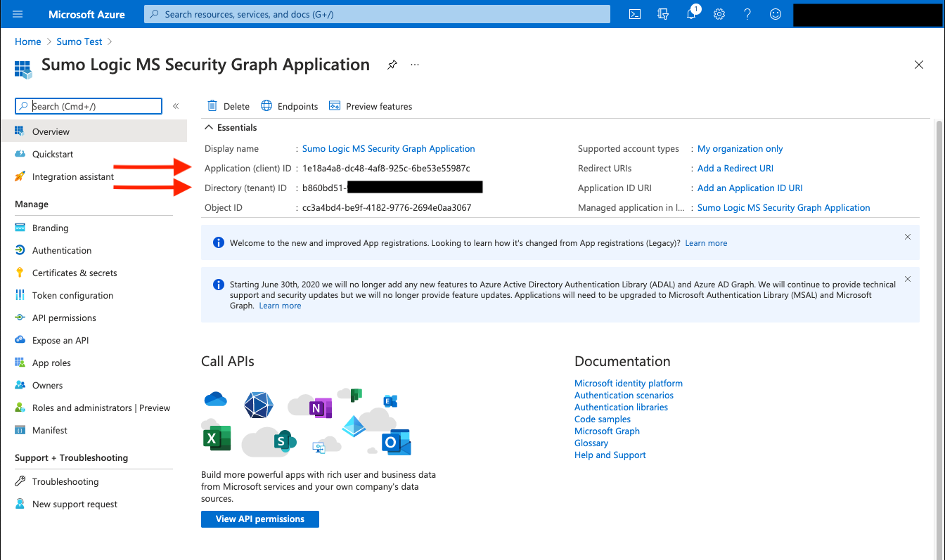
Task: Open Certificates & secrets in the sidebar
Action: coord(75,273)
